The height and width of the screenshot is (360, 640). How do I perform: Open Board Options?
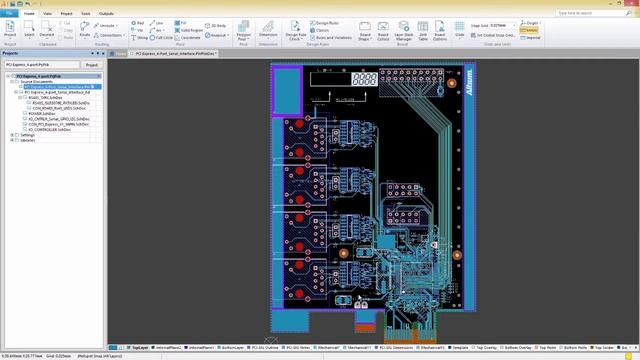pyautogui.click(x=440, y=30)
